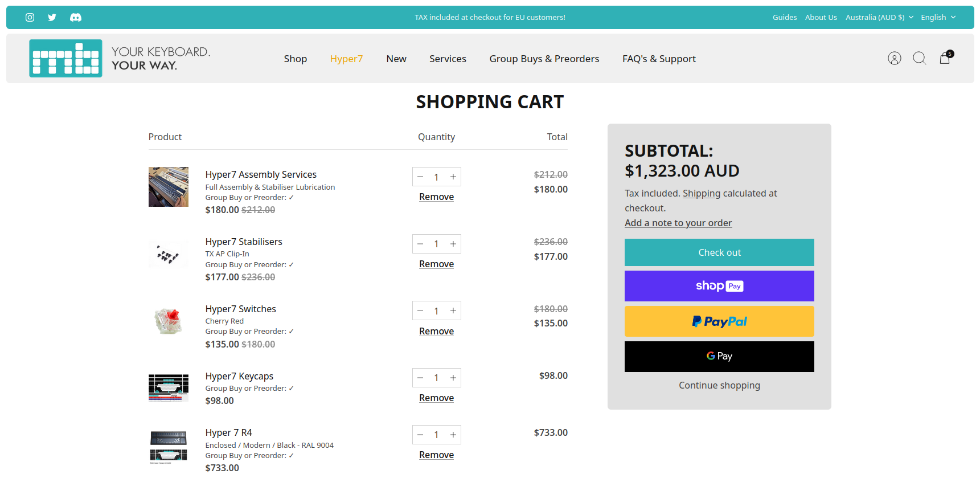Open the Instagram social icon
Viewport: 980px width, 482px height.
pyautogui.click(x=30, y=18)
